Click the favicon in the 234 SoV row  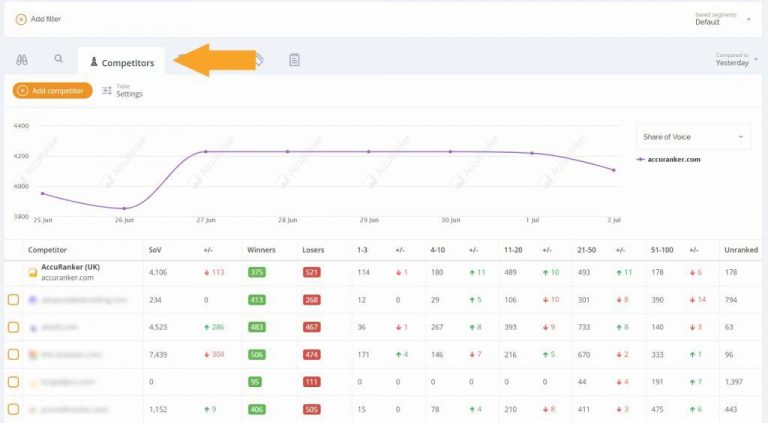[33, 300]
